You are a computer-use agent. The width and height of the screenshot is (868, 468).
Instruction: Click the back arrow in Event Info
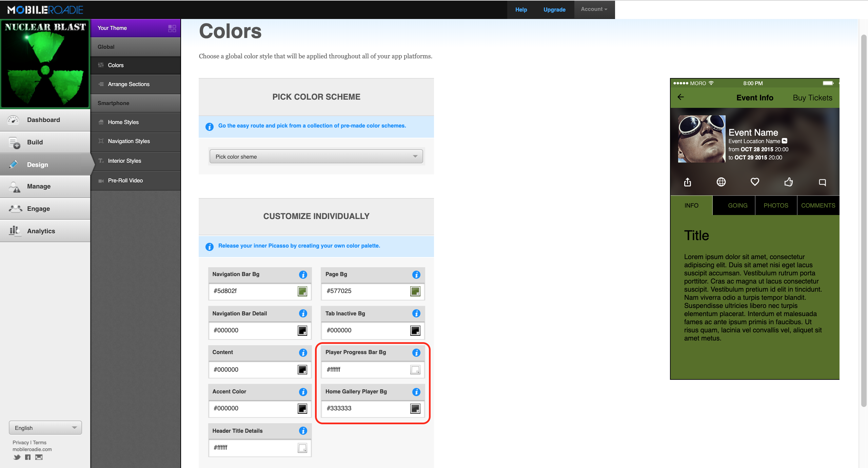(680, 97)
